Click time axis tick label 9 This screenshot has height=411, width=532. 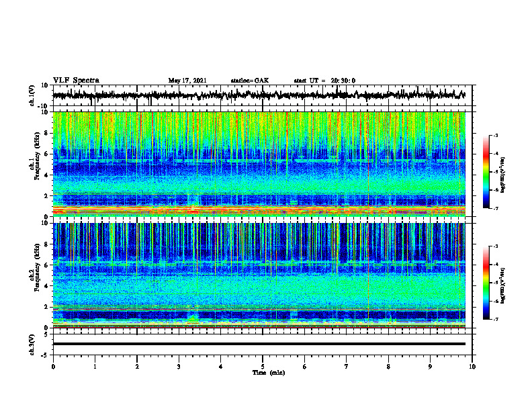point(430,367)
